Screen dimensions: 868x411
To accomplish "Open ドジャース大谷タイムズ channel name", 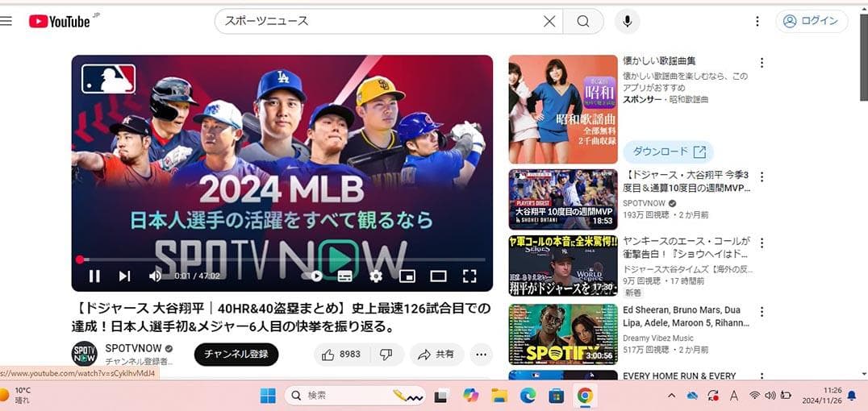I will pyautogui.click(x=687, y=269).
